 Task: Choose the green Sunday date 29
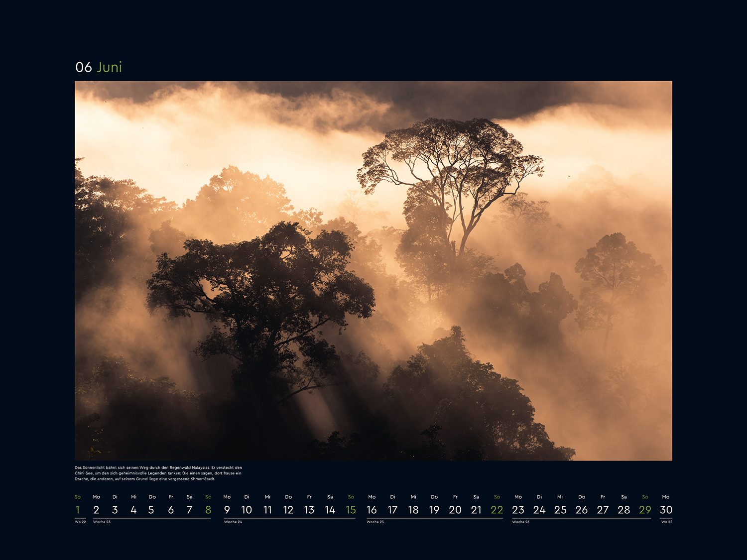(645, 510)
